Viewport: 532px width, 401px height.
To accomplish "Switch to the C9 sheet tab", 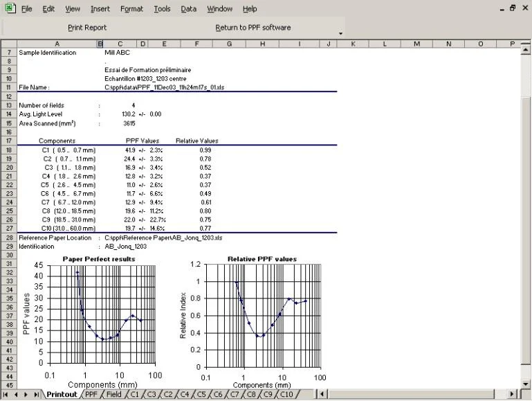I will click(268, 394).
